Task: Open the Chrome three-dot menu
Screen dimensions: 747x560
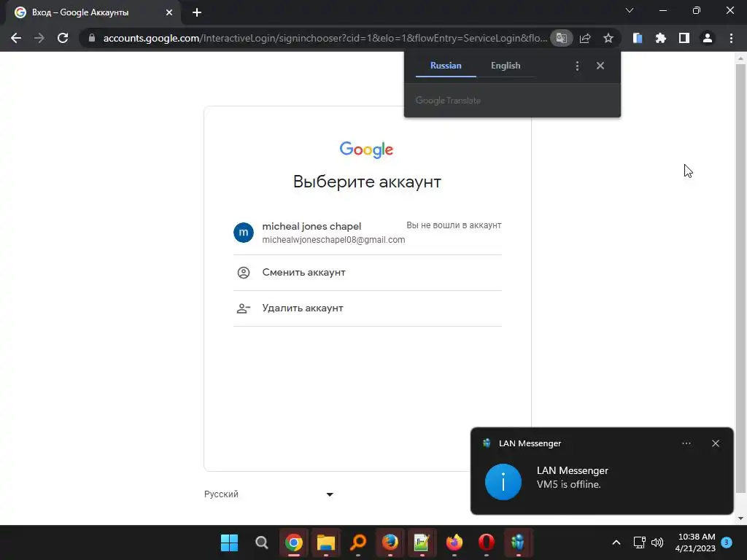Action: [731, 38]
